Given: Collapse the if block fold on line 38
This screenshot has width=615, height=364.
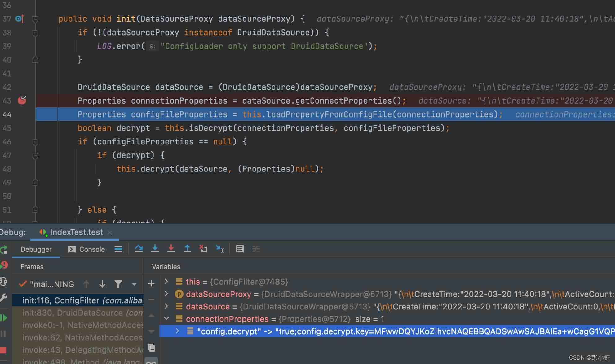Looking at the screenshot, I should (35, 33).
